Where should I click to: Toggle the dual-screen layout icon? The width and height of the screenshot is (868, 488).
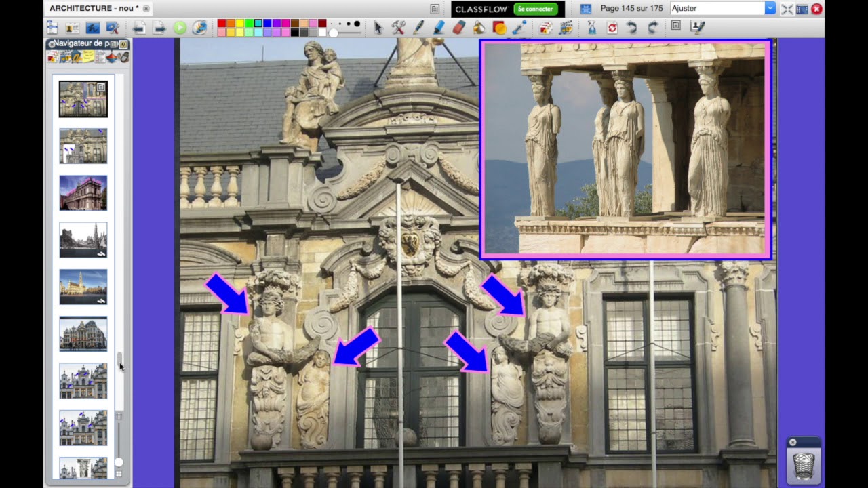pyautogui.click(x=802, y=9)
